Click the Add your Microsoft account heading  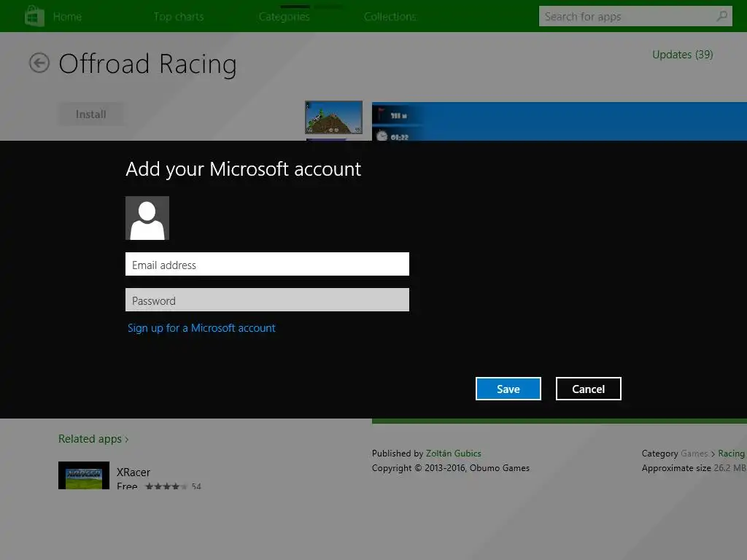tap(244, 169)
